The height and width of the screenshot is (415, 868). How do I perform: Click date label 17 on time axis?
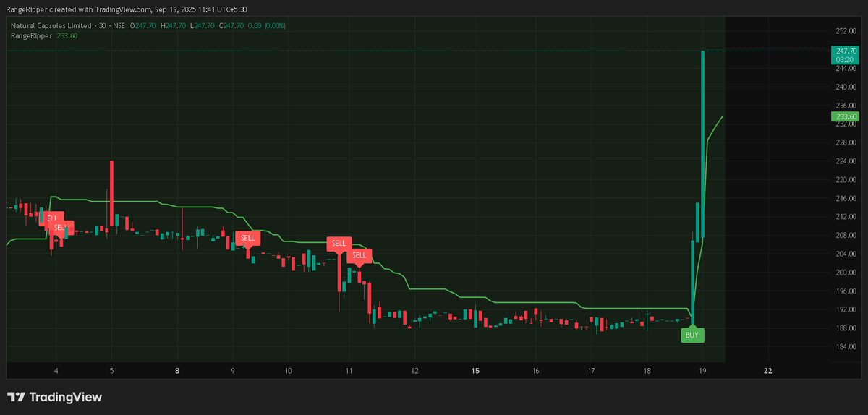[591, 371]
